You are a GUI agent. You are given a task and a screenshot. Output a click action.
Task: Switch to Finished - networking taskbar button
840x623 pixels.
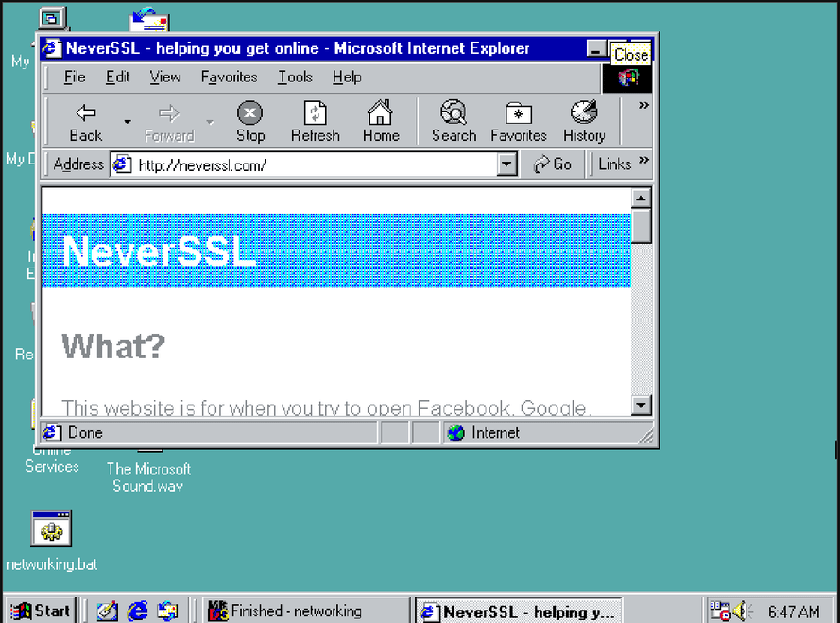coord(306,611)
